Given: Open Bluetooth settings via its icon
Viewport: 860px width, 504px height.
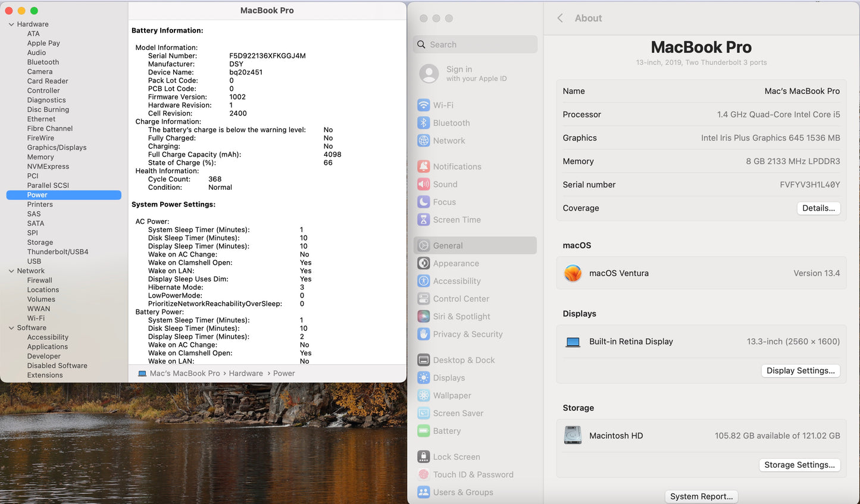Looking at the screenshot, I should coord(423,123).
